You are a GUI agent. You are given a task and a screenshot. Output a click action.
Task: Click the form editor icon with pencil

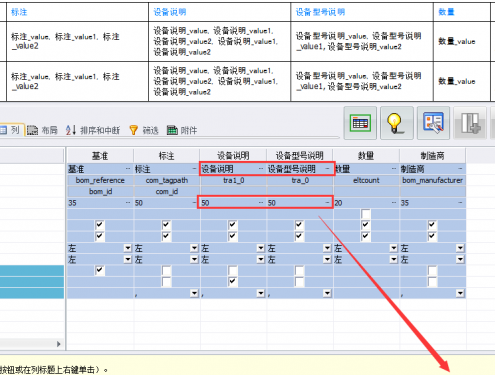[433, 123]
